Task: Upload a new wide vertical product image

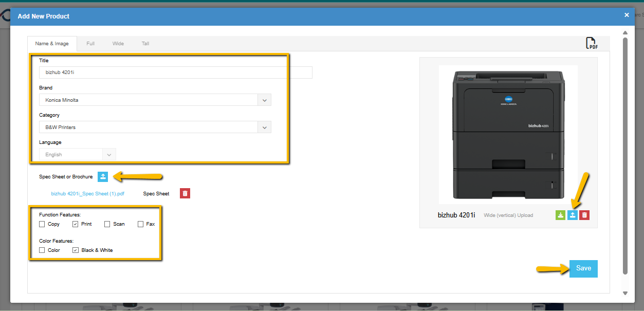Action: [x=573, y=215]
